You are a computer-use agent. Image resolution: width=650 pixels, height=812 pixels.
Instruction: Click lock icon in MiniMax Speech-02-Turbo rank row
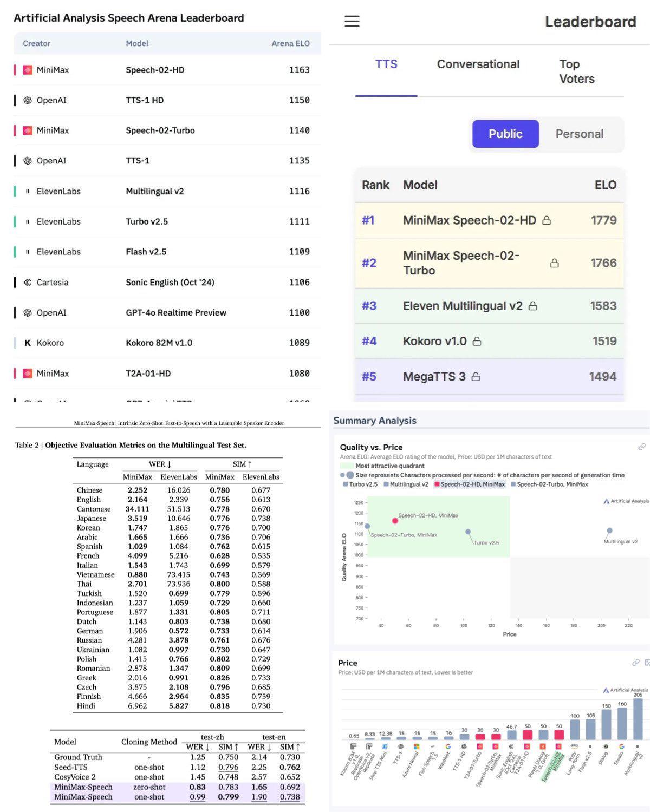[554, 263]
